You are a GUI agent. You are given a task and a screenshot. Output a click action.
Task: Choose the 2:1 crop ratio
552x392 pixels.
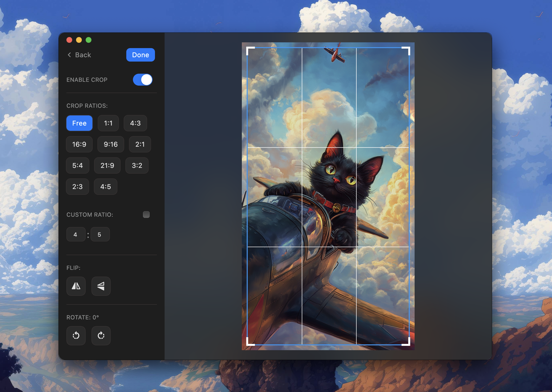tap(140, 144)
